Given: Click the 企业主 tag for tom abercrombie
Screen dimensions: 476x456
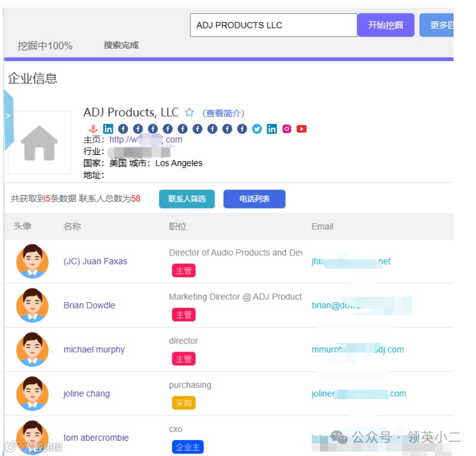Looking at the screenshot, I should pyautogui.click(x=188, y=447).
